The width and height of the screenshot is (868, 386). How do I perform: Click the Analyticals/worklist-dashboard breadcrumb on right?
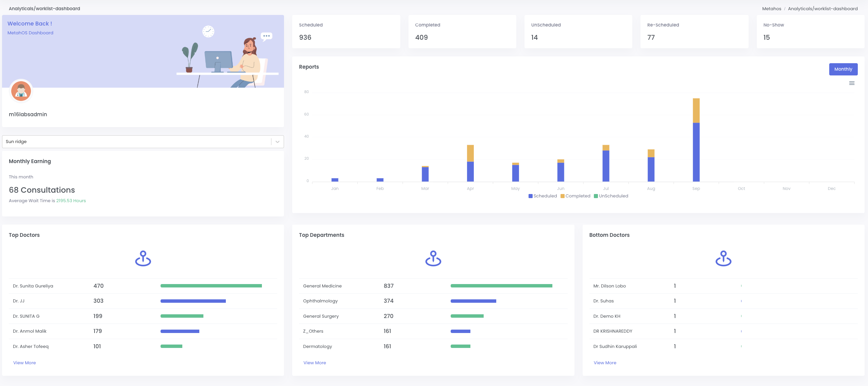(822, 9)
